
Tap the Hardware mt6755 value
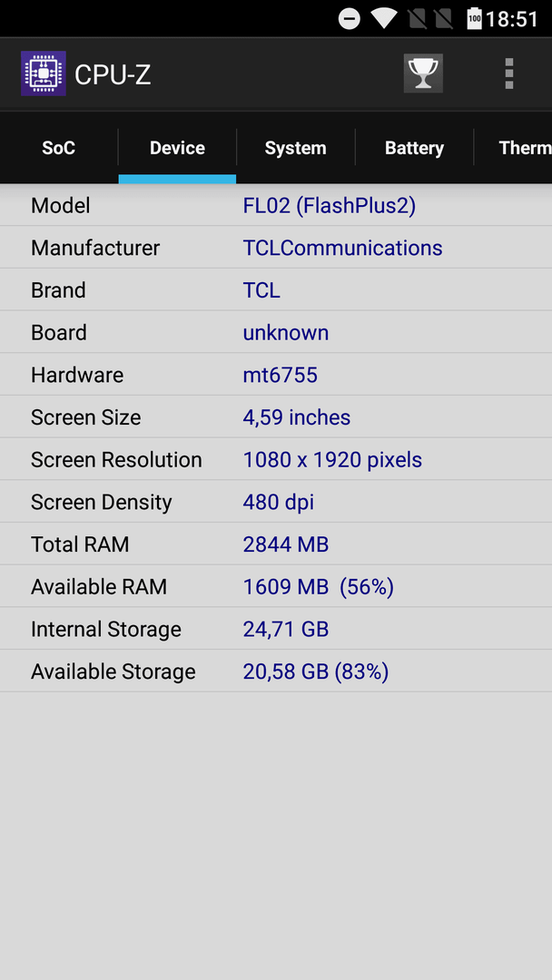(280, 375)
